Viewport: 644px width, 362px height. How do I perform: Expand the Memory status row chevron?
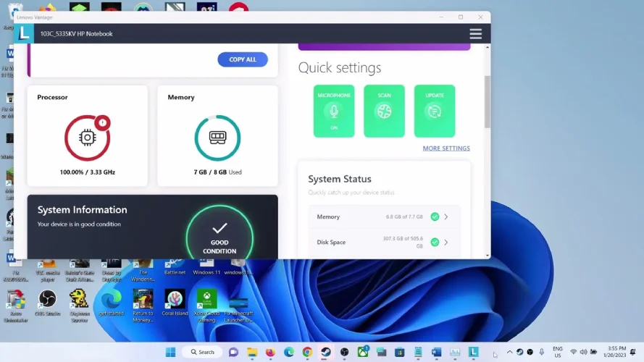[446, 216]
